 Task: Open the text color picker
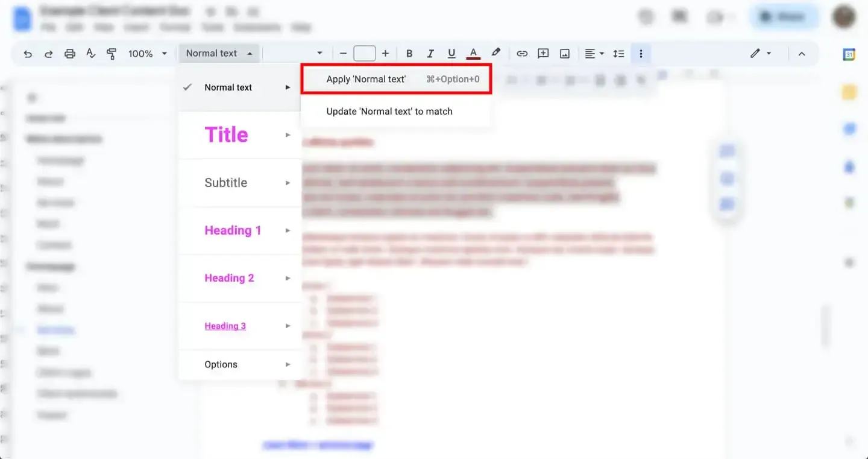474,54
